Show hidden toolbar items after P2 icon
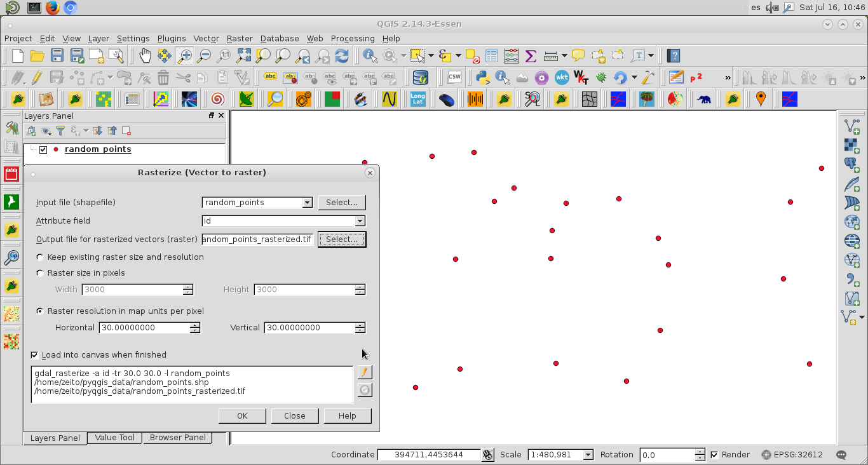Screen dimensions: 868x465 (728, 77)
